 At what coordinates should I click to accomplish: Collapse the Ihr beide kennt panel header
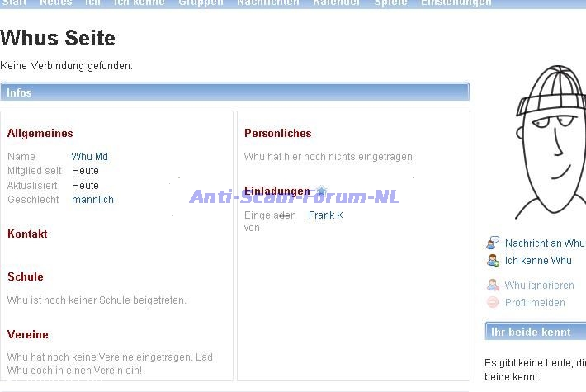point(535,332)
